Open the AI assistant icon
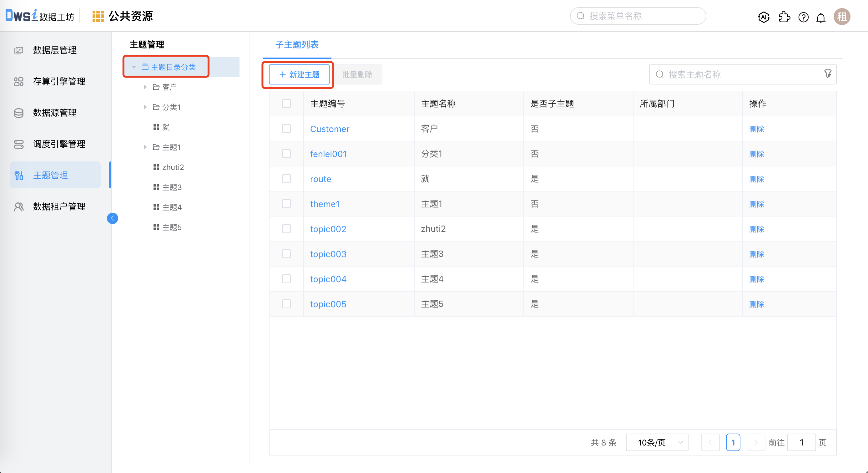The height and width of the screenshot is (473, 868). (764, 17)
